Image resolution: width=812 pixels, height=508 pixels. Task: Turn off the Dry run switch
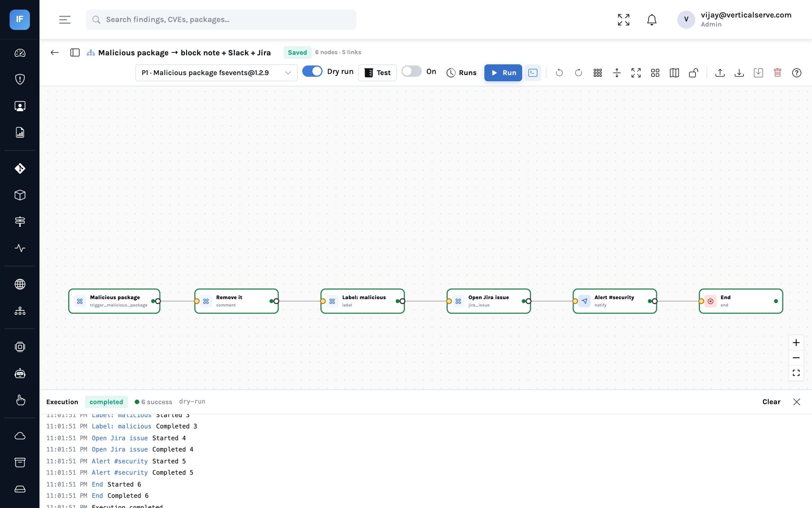(x=312, y=71)
